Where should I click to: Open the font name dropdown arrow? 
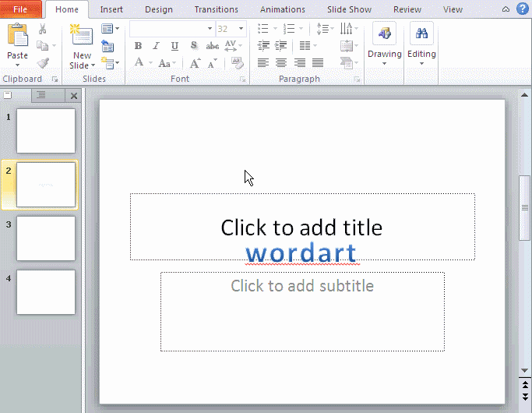tap(210, 29)
